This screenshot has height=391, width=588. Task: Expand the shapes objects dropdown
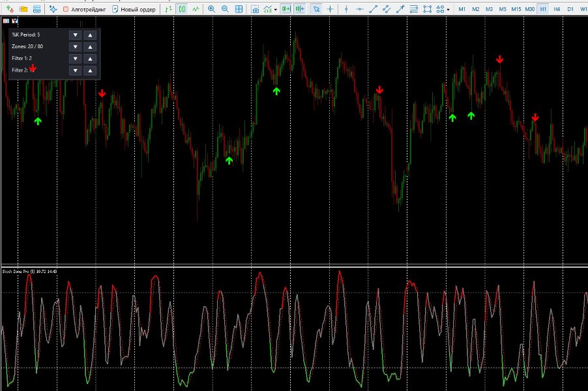pyautogui.click(x=448, y=9)
